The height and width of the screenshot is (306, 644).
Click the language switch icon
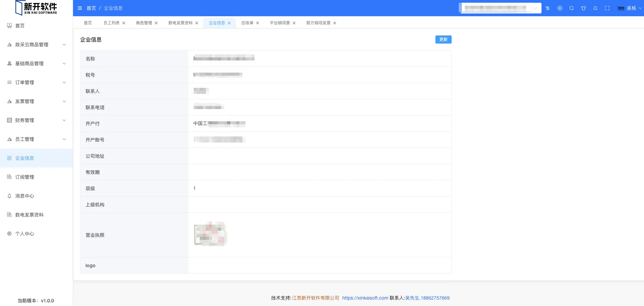click(560, 8)
